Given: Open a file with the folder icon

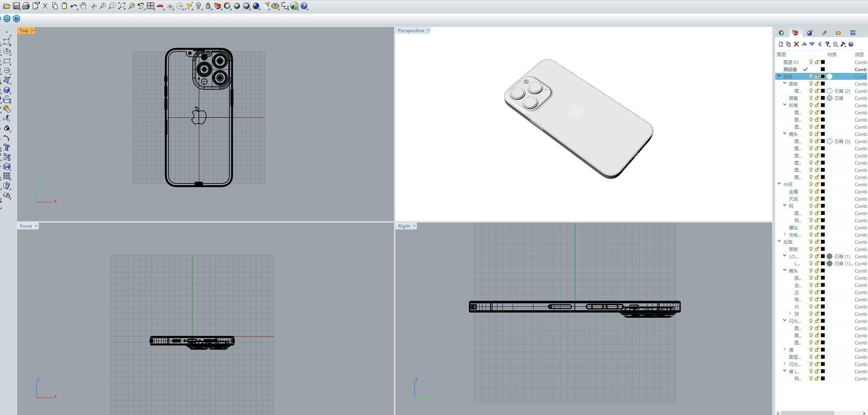Looking at the screenshot, I should 7,6.
